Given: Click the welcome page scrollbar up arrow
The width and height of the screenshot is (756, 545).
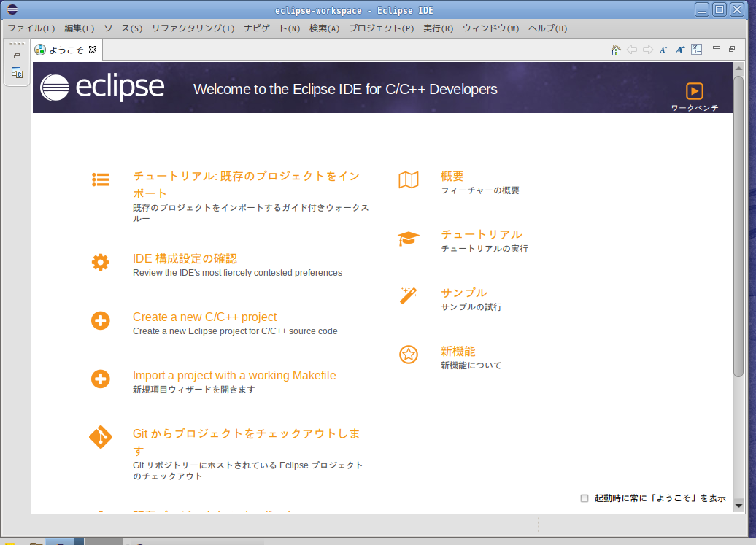Looking at the screenshot, I should 738,69.
